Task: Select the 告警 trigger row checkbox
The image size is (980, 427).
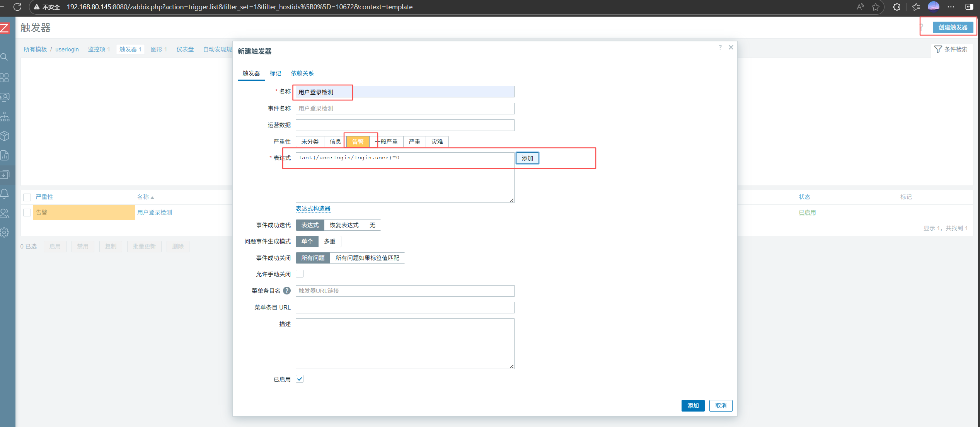Action: tap(27, 213)
